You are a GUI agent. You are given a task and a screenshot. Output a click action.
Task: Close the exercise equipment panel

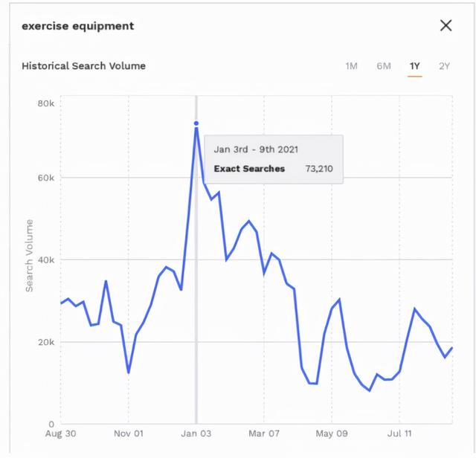(x=446, y=26)
